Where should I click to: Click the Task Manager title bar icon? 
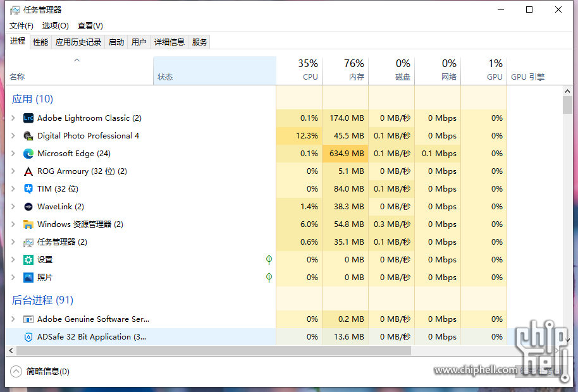click(x=15, y=10)
